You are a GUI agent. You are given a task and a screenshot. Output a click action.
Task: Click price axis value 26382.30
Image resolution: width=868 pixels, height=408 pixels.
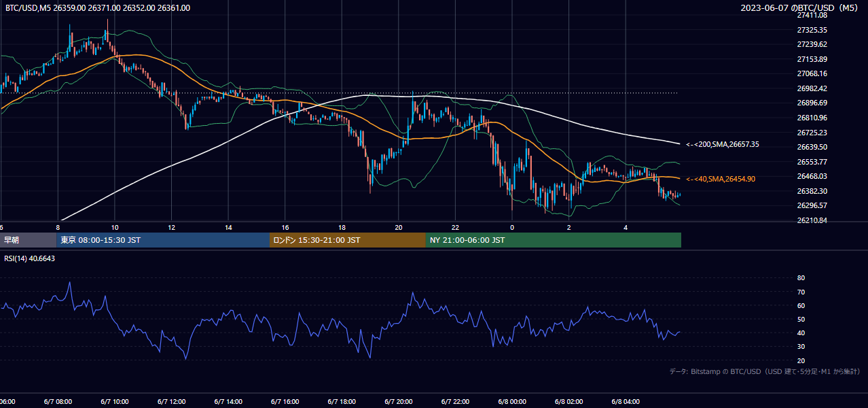pyautogui.click(x=812, y=191)
